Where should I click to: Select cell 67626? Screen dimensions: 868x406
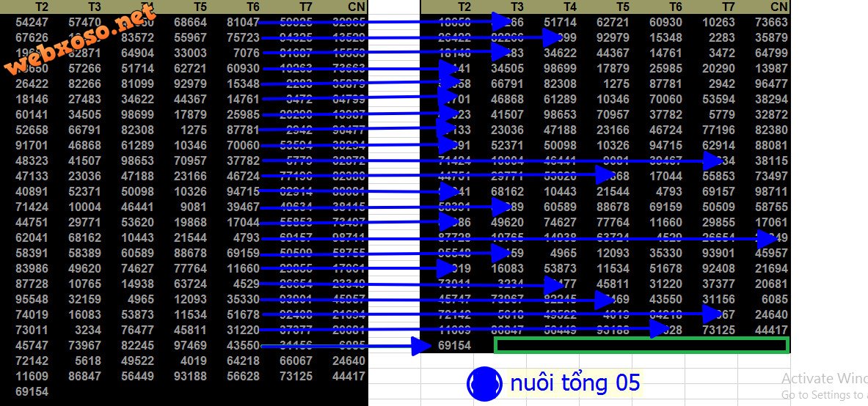click(32, 38)
